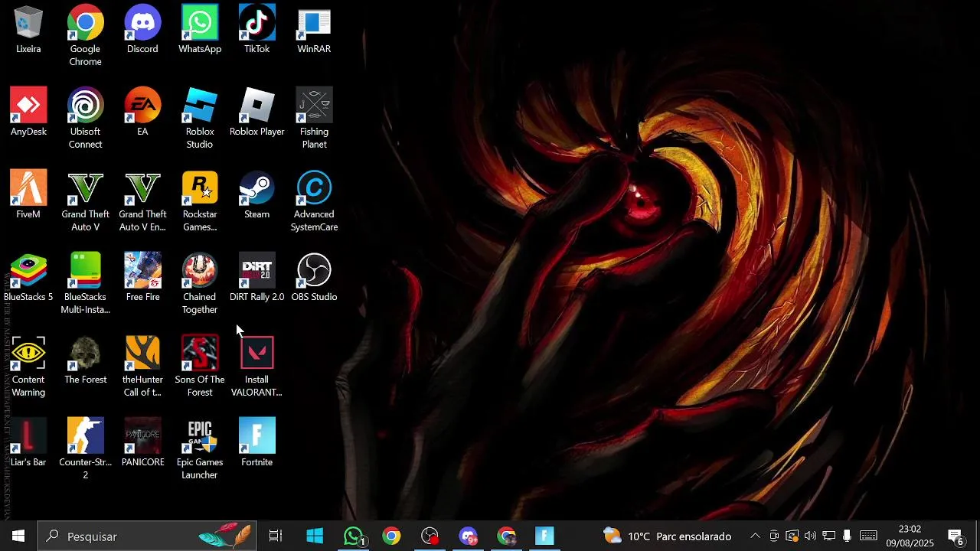Open the taskbar Chrome icon without profile badge
This screenshot has width=980, height=551.
pyautogui.click(x=391, y=536)
